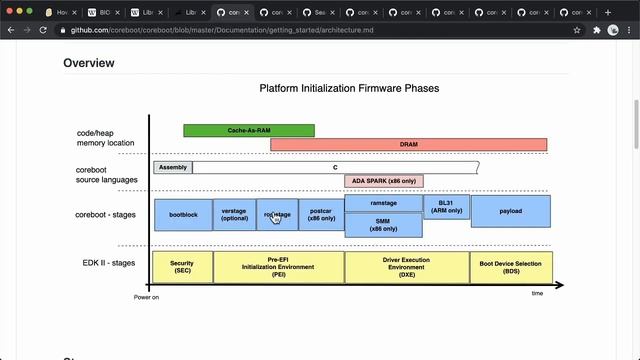Open a new tab with plus button

click(608, 13)
